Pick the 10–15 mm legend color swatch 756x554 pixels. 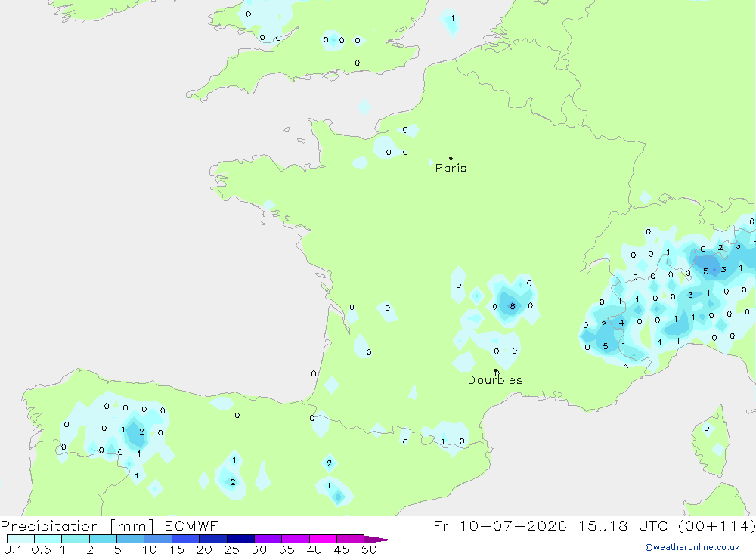point(158,539)
